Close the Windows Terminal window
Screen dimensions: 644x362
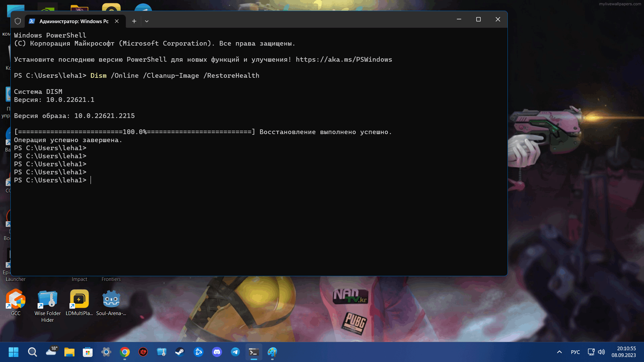498,19
